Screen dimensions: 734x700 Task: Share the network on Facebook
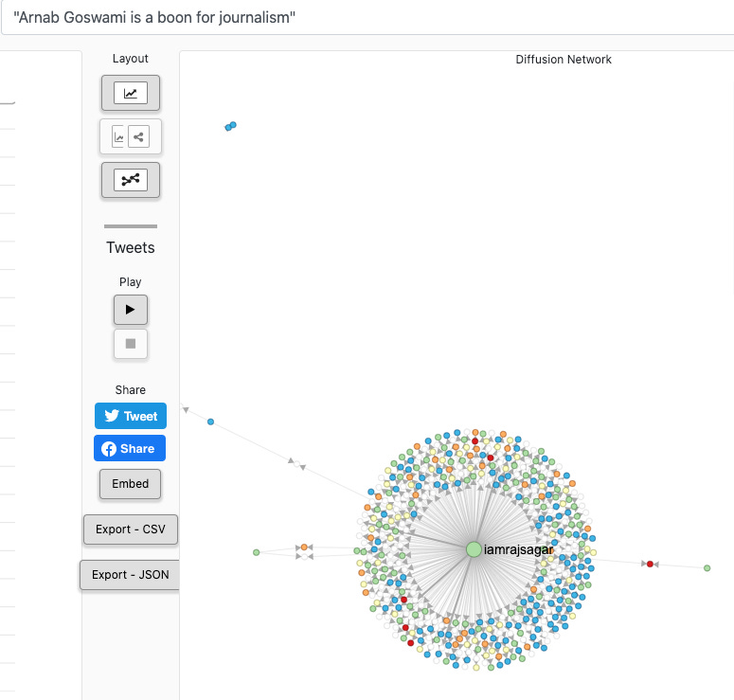tap(131, 448)
